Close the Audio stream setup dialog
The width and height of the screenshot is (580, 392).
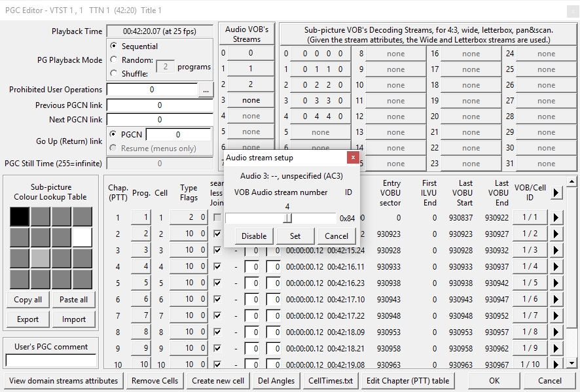click(353, 158)
